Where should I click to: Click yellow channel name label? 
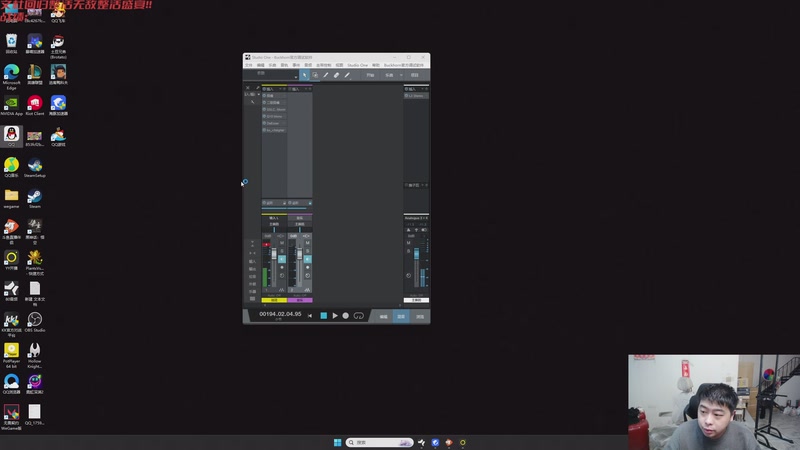(x=274, y=300)
